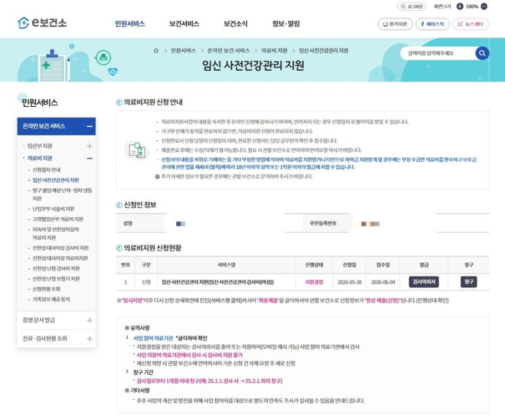Open 미숙아 및 선천성이상아 의료비 지원
Image resolution: width=505 pixels, height=420 pixels.
[56, 234]
